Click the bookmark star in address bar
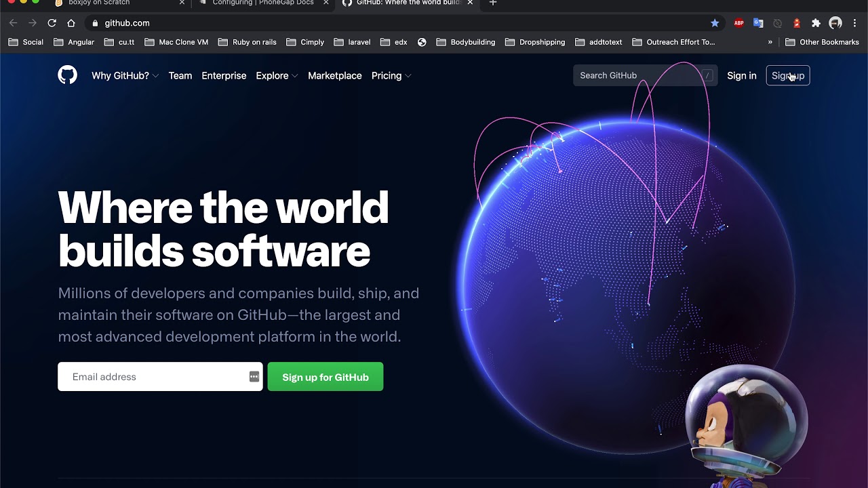Image resolution: width=868 pixels, height=488 pixels. tap(715, 23)
